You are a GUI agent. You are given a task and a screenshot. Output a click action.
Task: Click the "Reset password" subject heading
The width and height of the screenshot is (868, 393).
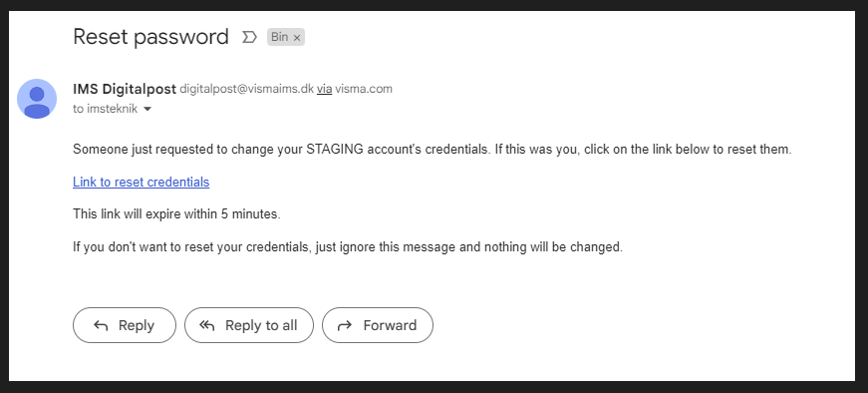150,37
